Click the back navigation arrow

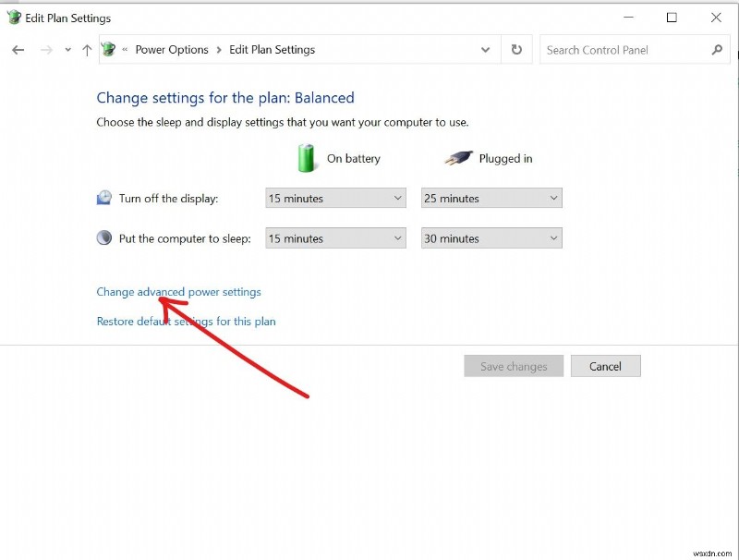tap(18, 50)
